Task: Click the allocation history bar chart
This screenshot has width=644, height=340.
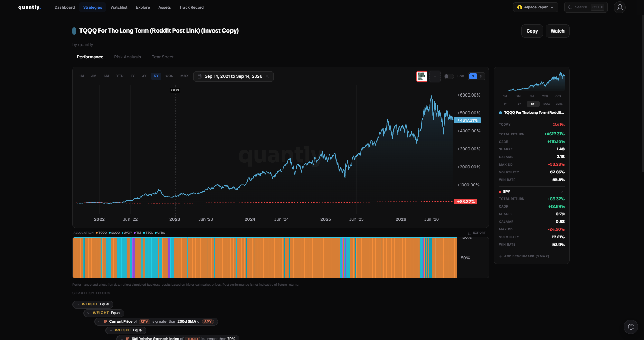Action: [x=265, y=258]
